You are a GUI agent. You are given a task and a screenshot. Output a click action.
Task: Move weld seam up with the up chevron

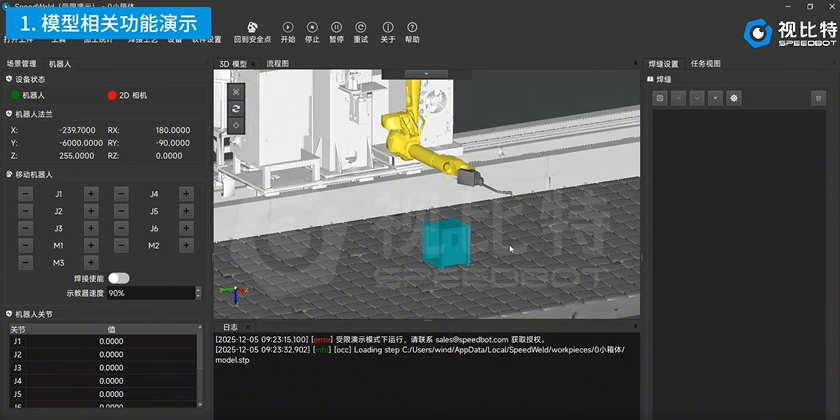point(678,98)
